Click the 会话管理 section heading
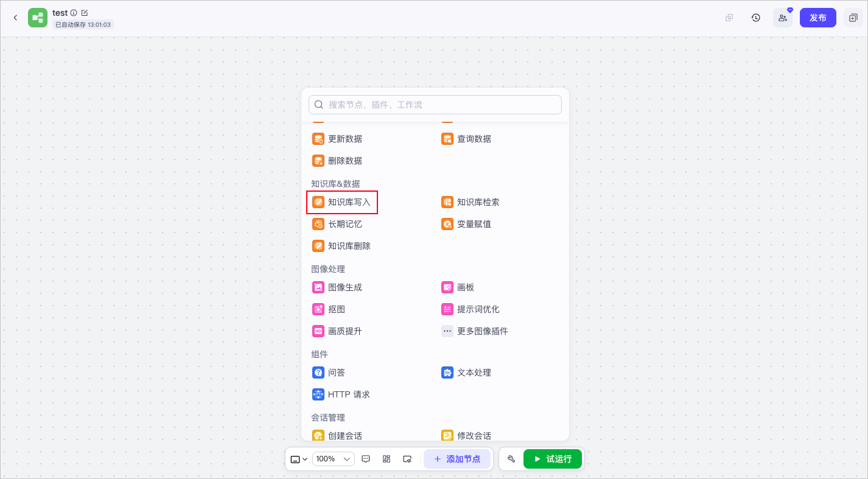868x479 pixels. click(x=328, y=418)
